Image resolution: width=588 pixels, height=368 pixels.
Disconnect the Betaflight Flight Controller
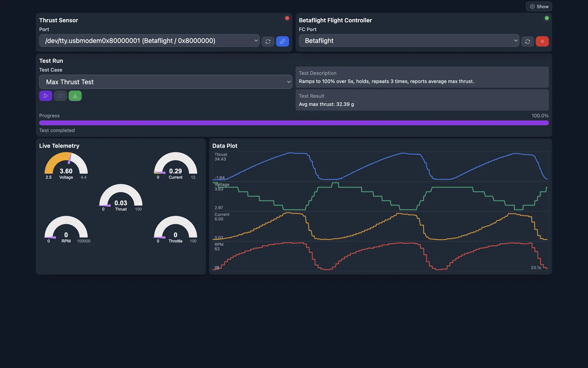[542, 42]
